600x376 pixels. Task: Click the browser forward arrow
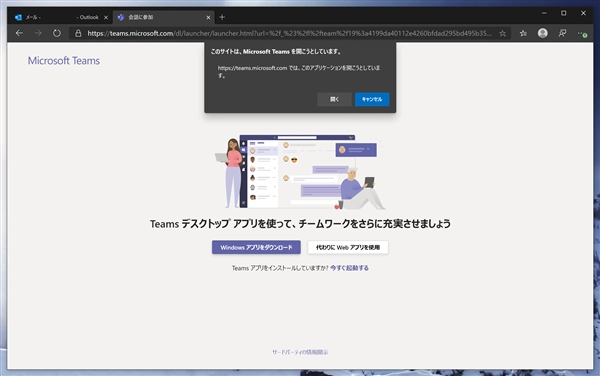pyautogui.click(x=38, y=33)
